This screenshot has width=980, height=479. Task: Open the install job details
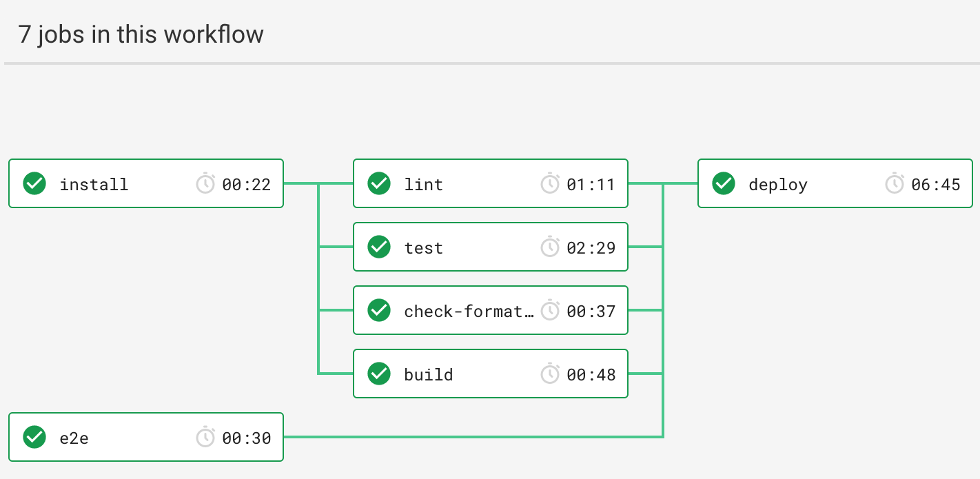(x=94, y=185)
